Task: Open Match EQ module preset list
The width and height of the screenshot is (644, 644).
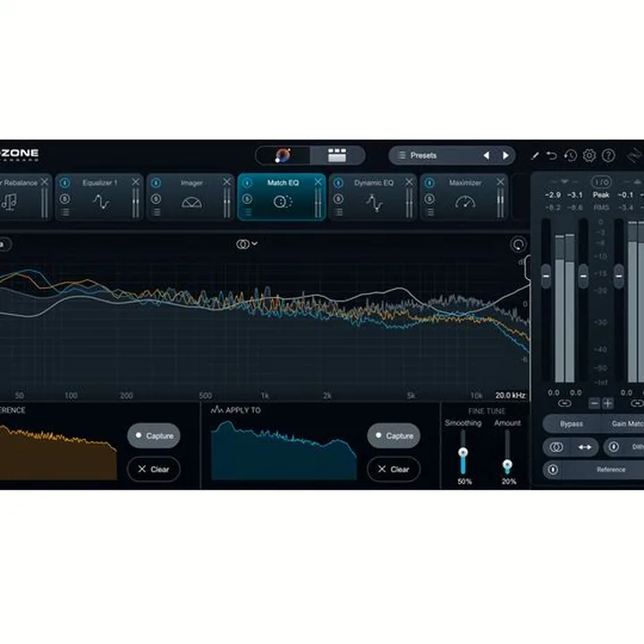Action: (x=248, y=212)
